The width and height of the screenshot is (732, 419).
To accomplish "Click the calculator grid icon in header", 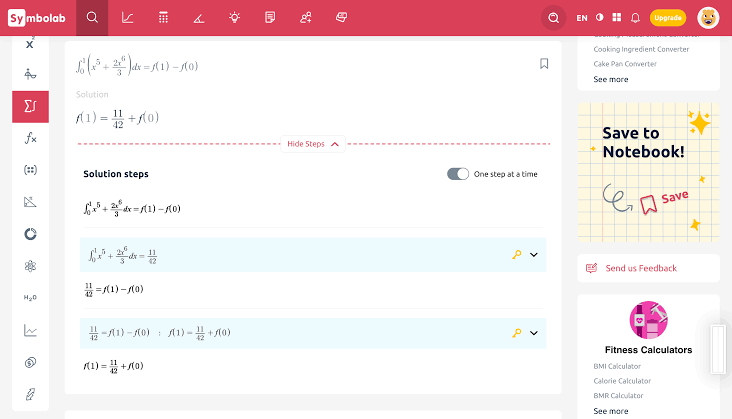I will click(x=163, y=17).
